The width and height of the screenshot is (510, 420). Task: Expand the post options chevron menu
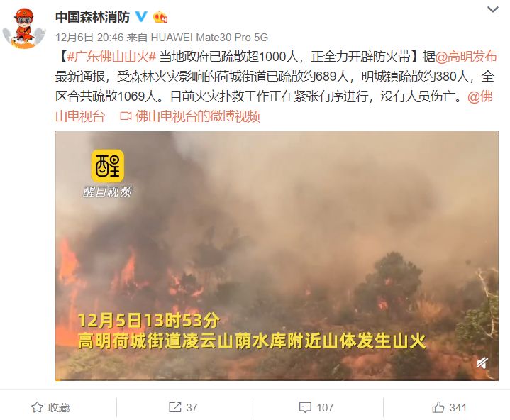493,10
